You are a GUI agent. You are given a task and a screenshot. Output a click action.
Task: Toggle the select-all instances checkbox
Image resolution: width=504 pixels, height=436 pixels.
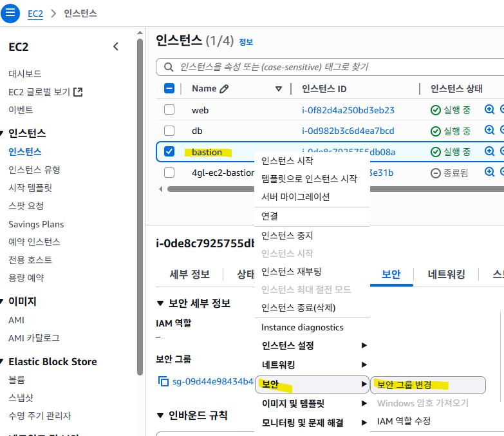[x=169, y=88]
